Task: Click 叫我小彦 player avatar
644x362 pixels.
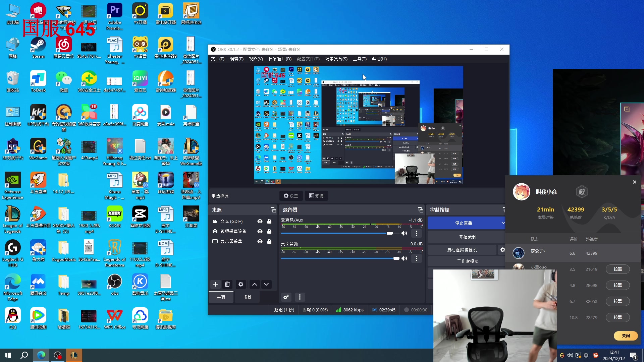Action: tap(521, 192)
